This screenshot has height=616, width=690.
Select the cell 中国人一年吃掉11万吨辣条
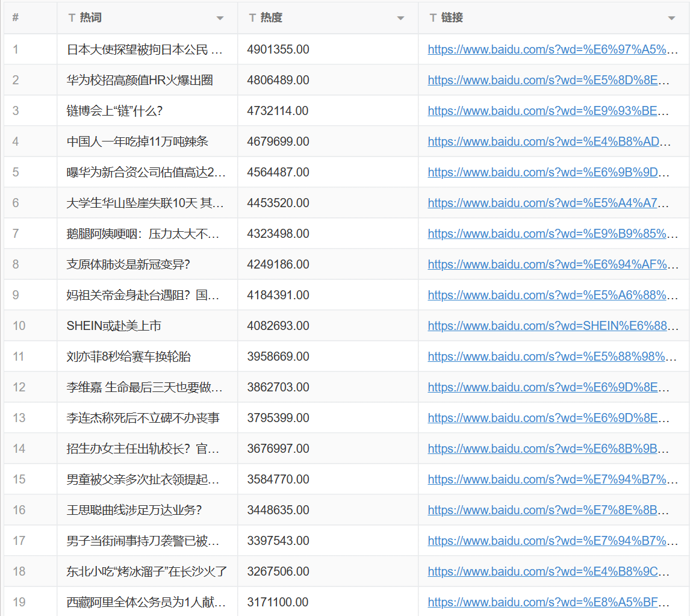coord(137,142)
